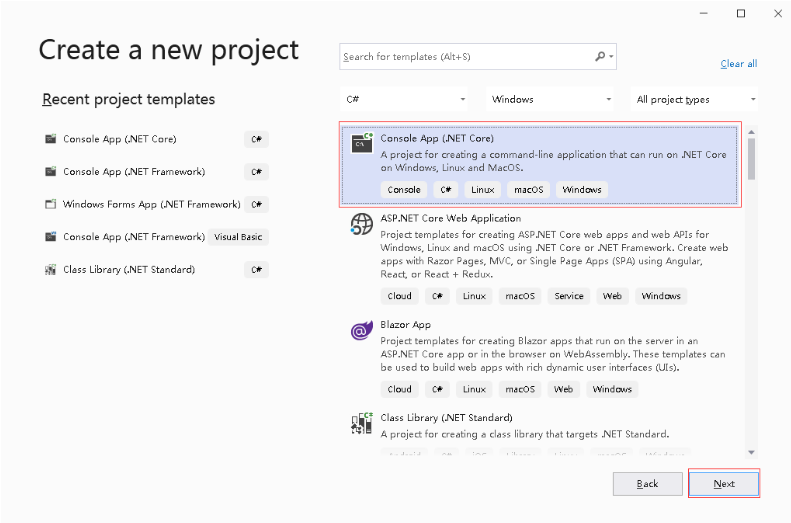This screenshot has height=523, width=791.
Task: Click Cloud tag on Blazor App template
Action: coord(399,389)
